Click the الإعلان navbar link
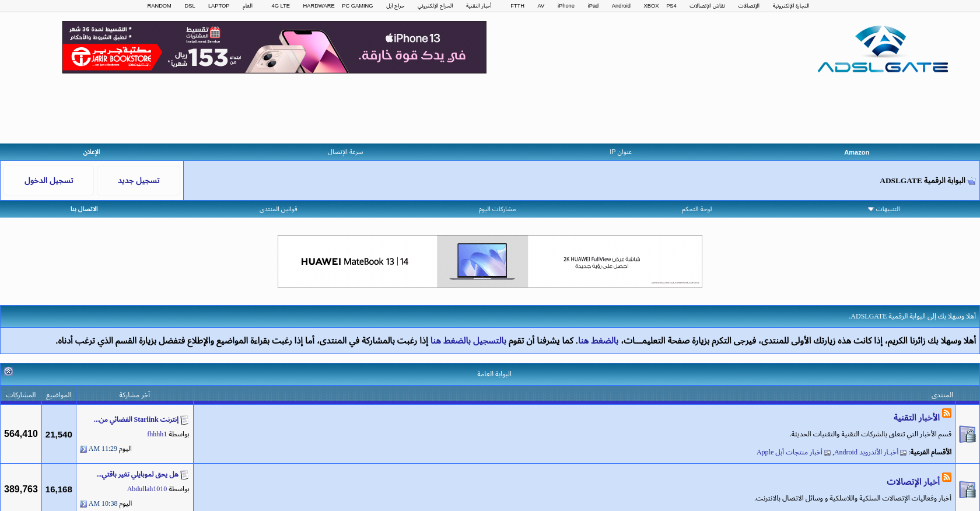The image size is (980, 511). pyautogui.click(x=92, y=152)
